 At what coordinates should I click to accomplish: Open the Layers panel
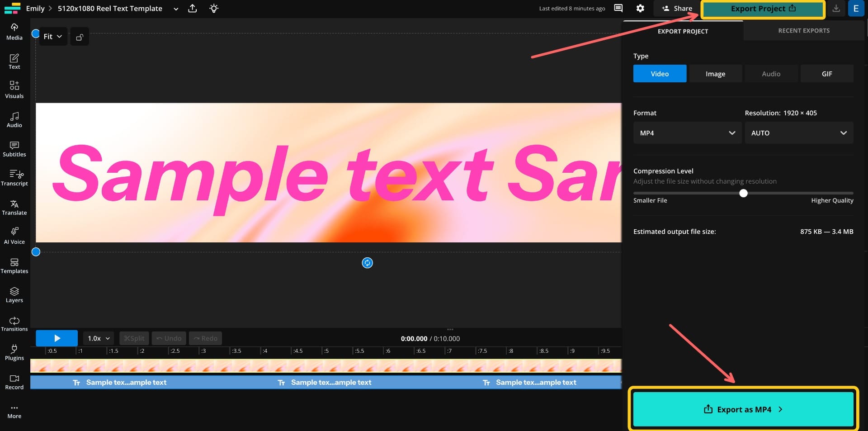point(14,294)
